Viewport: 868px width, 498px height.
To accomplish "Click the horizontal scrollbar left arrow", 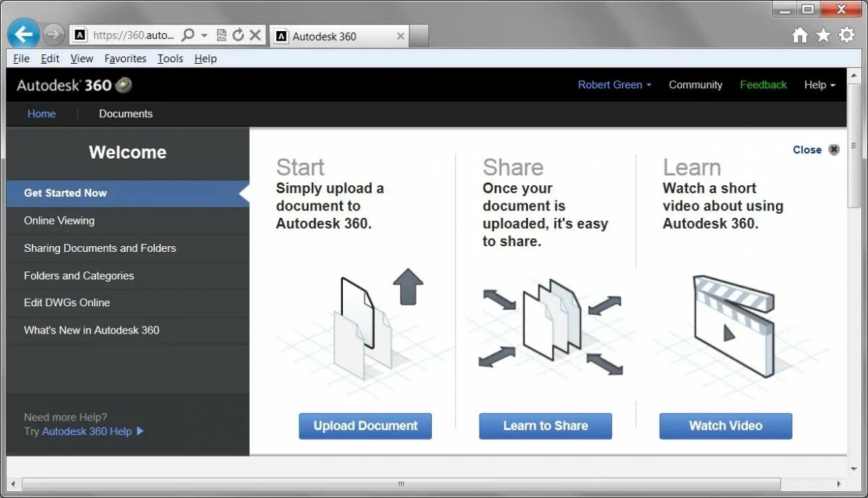I will [14, 484].
